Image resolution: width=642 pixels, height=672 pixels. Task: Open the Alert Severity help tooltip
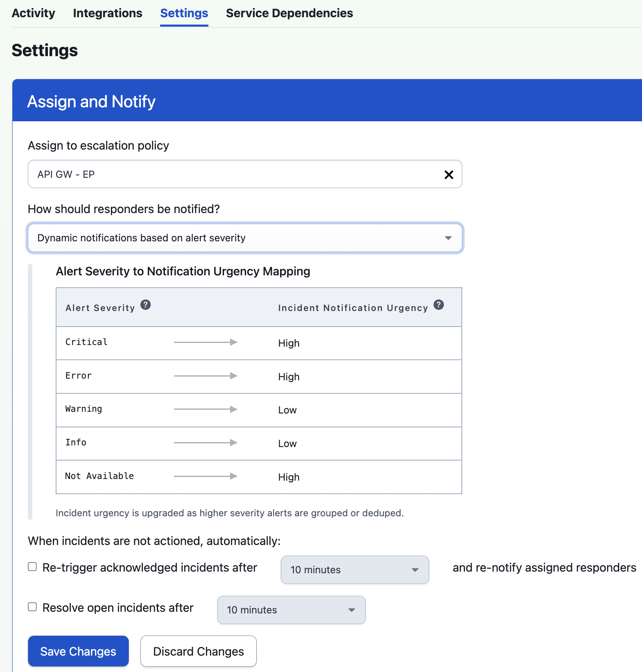[146, 304]
